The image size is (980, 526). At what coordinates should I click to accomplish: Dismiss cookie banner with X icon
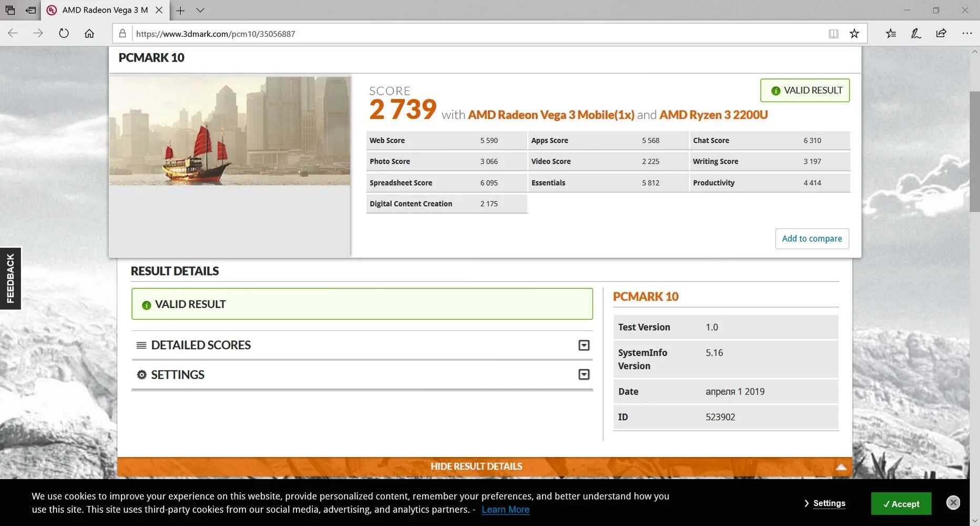(953, 503)
